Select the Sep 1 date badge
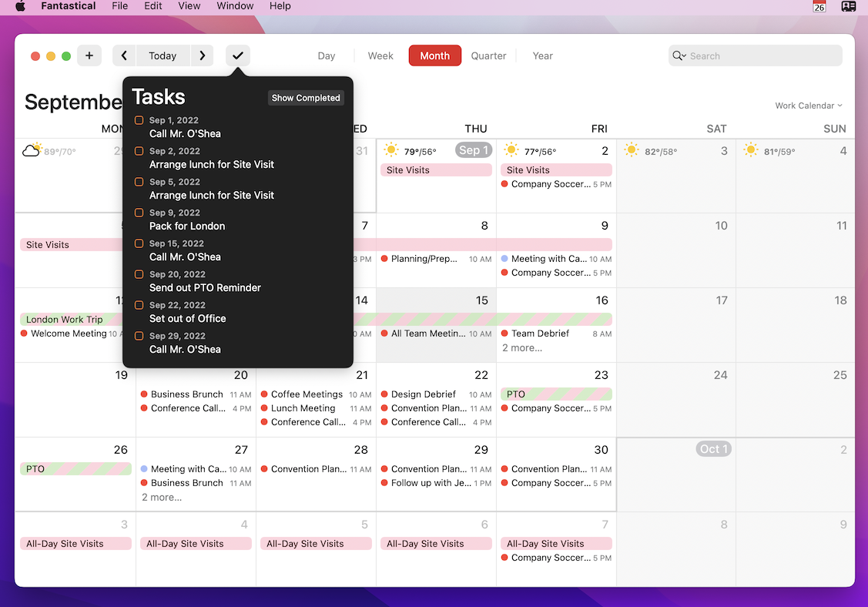 tap(474, 150)
